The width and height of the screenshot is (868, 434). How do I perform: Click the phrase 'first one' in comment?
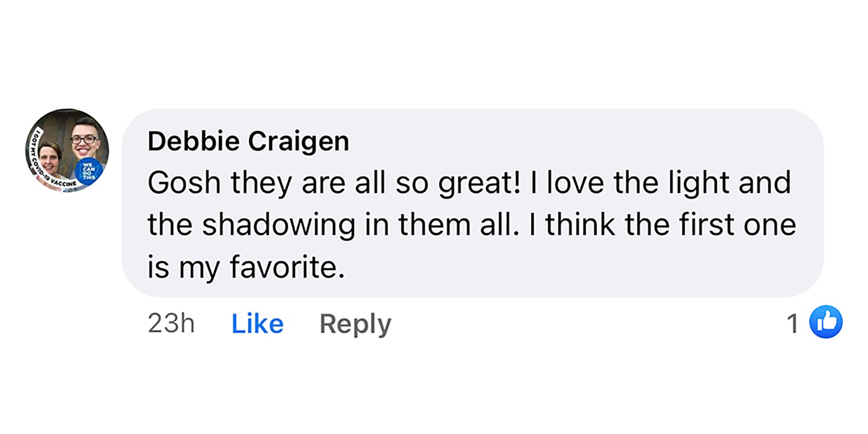[x=737, y=225]
